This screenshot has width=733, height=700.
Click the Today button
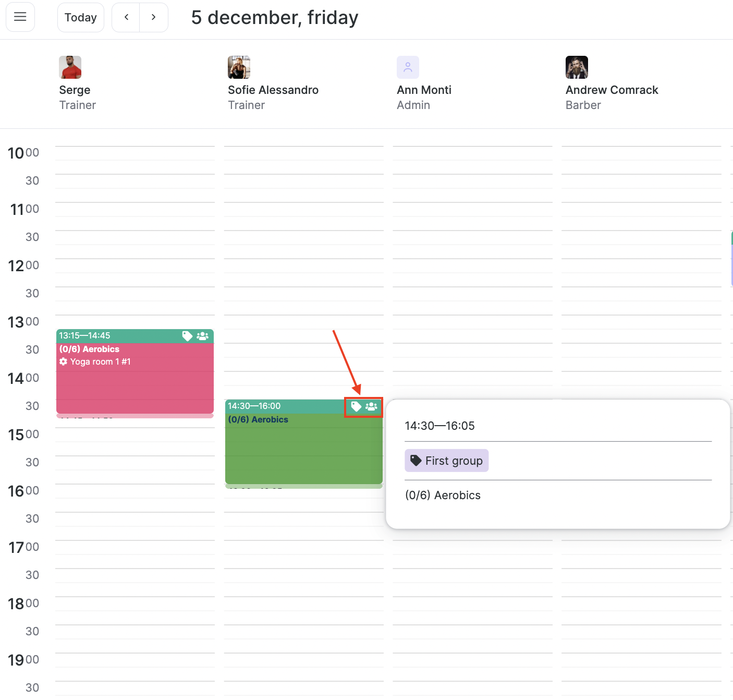tap(81, 17)
